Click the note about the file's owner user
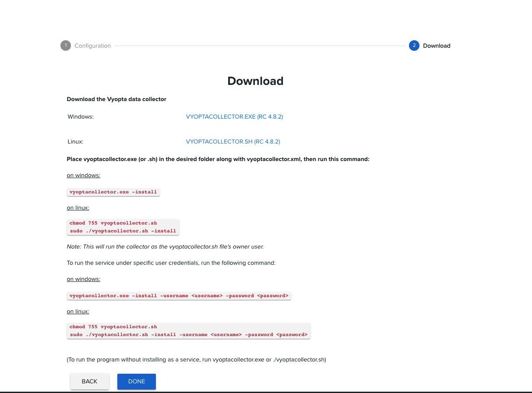Screen dimensions: 532x393 [165, 246]
